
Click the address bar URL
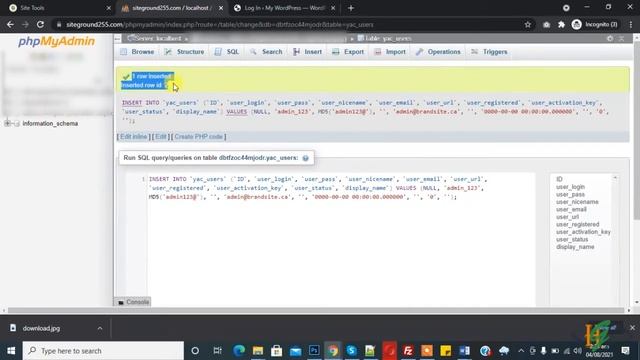220,24
